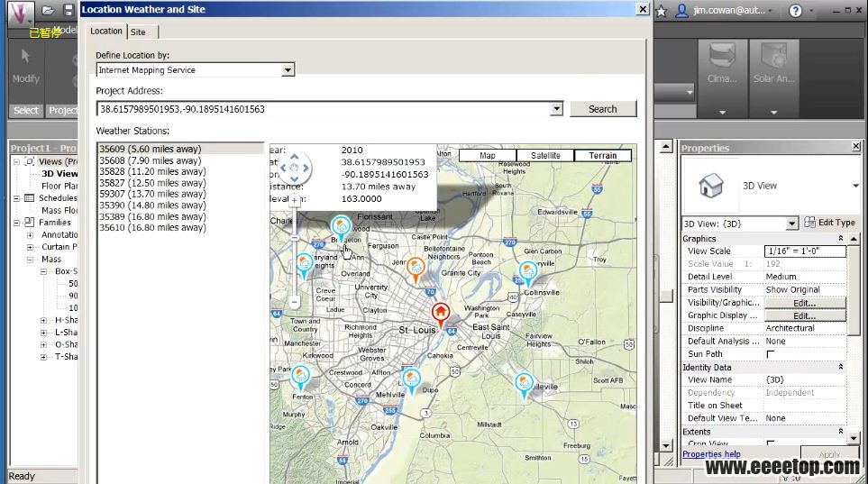Open the application menu logo button

coord(21,14)
